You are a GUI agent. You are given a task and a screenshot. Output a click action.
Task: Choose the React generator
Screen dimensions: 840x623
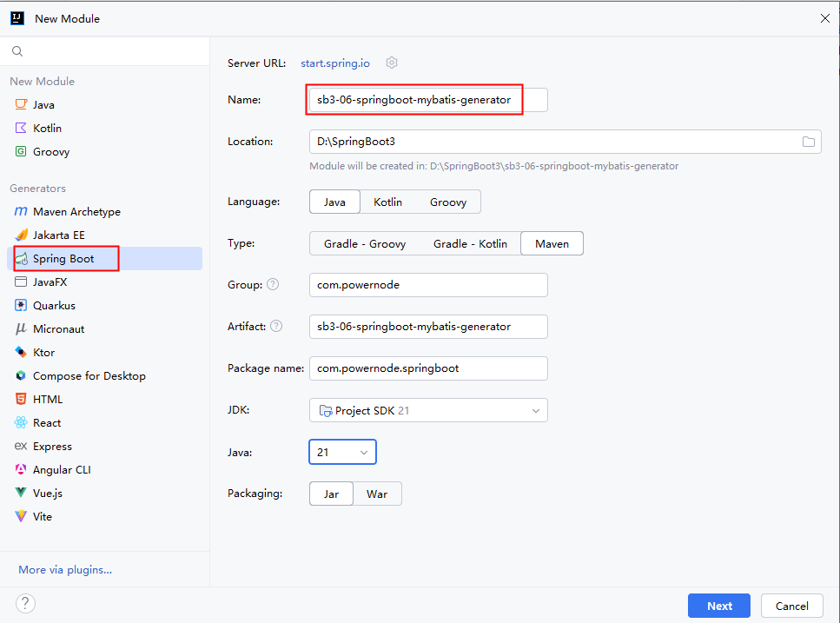pos(47,423)
